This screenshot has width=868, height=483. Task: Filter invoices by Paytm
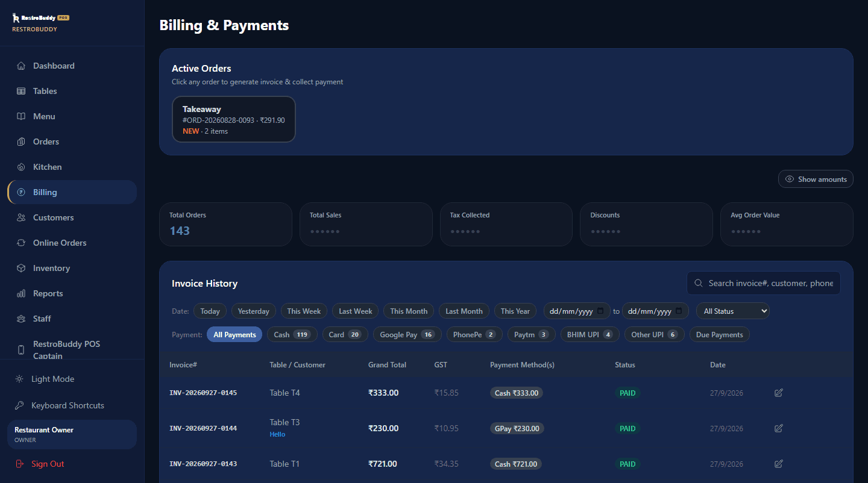pos(531,334)
